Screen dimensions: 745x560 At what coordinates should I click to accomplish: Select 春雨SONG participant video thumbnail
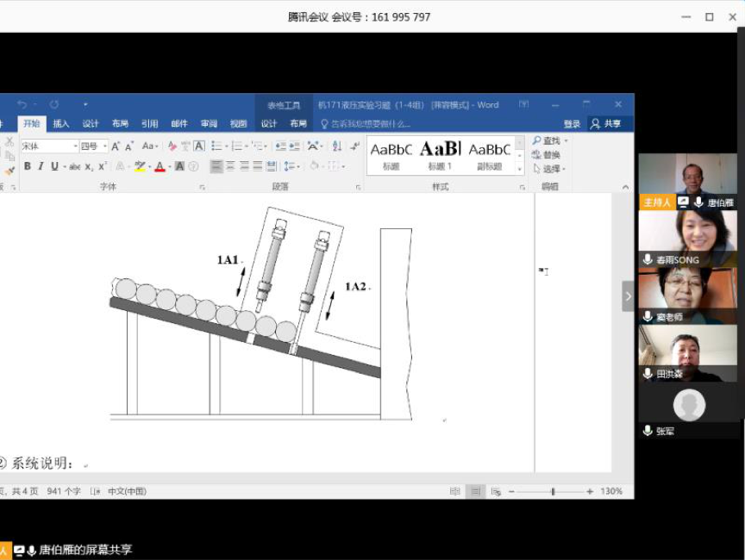click(687, 238)
